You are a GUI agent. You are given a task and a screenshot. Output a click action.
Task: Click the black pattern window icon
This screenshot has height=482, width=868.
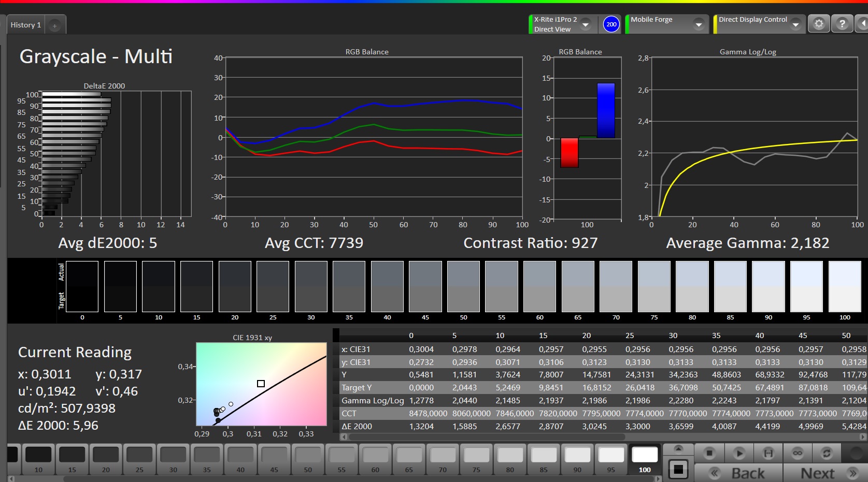[x=678, y=470]
